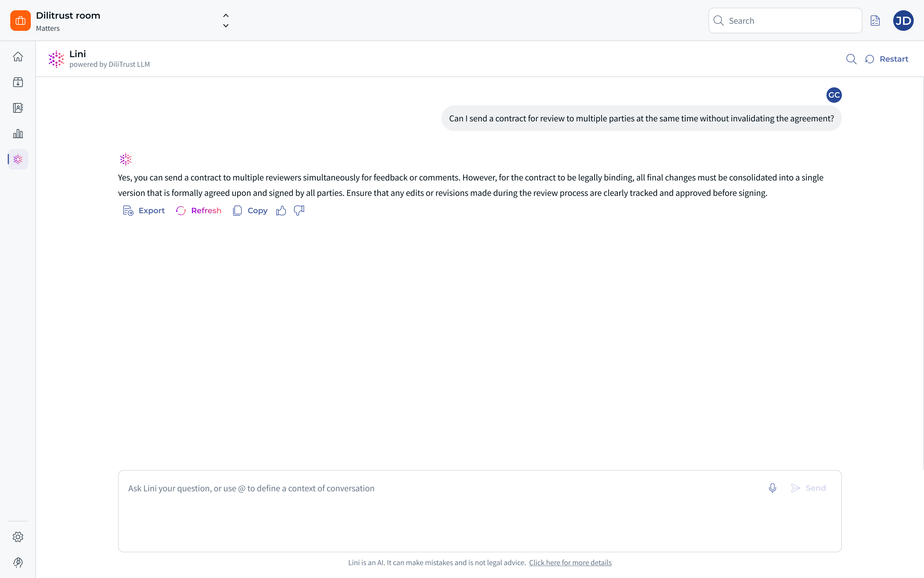The image size is (924, 578).
Task: Export the Lini response
Action: coord(143,211)
